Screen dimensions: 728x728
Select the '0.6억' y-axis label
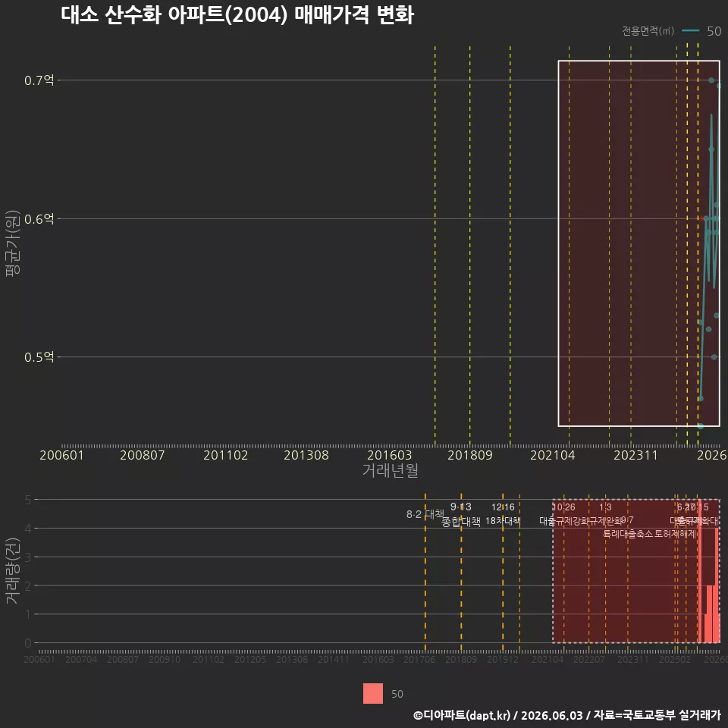(x=39, y=218)
